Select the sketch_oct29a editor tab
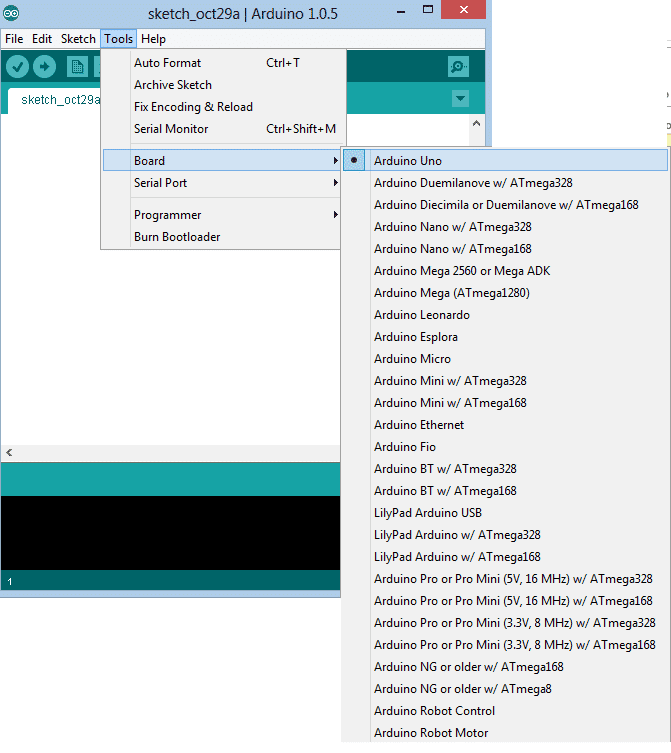 [x=54, y=100]
